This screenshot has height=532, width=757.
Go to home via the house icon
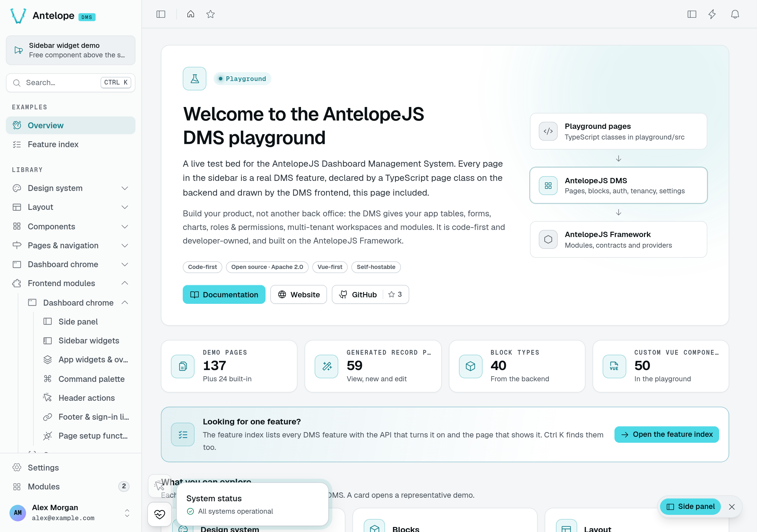click(x=190, y=14)
